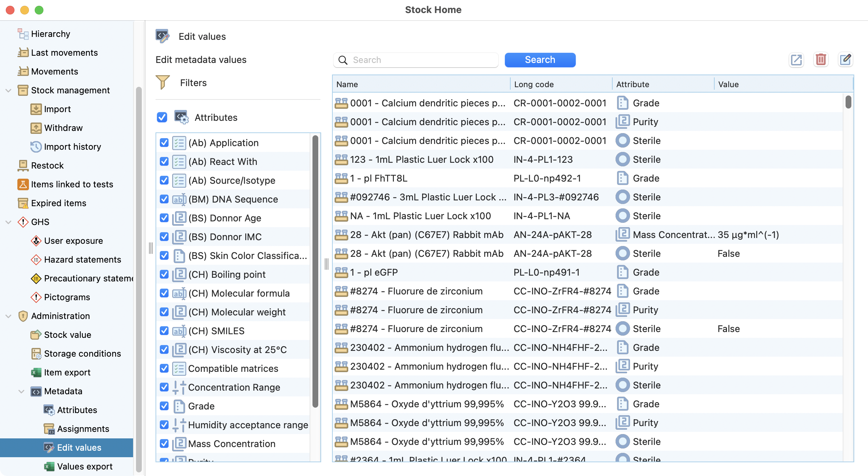Sort by the Long code column header
The image size is (868, 476).
(533, 84)
